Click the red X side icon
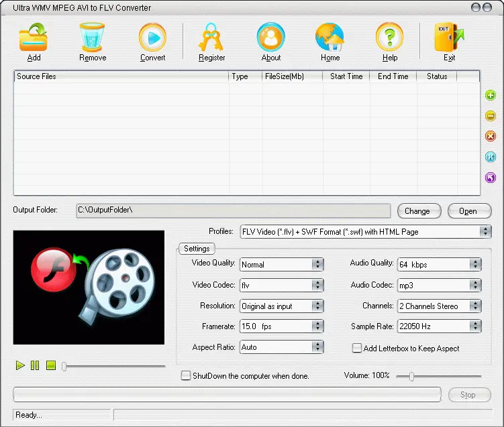 pos(491,137)
